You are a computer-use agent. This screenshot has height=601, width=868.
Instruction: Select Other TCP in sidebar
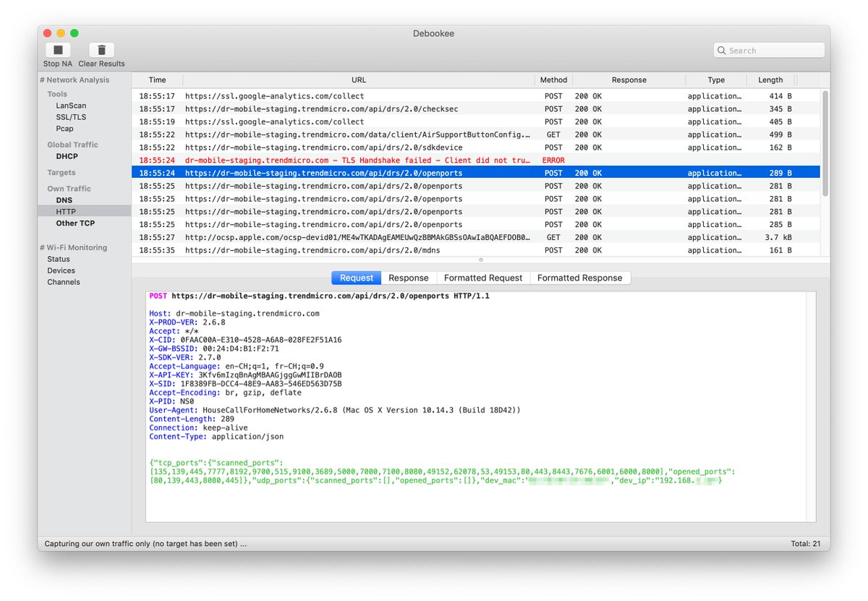[75, 223]
